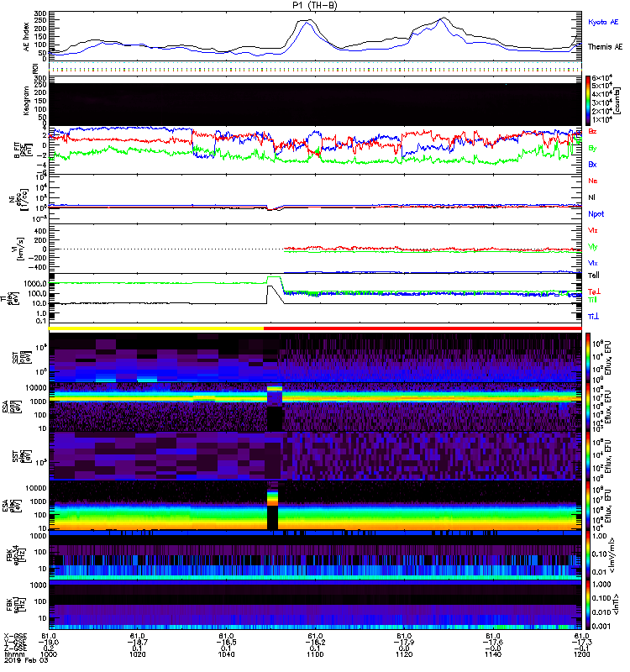
Task: Click the red segment of the region bar
Action: coord(423,328)
